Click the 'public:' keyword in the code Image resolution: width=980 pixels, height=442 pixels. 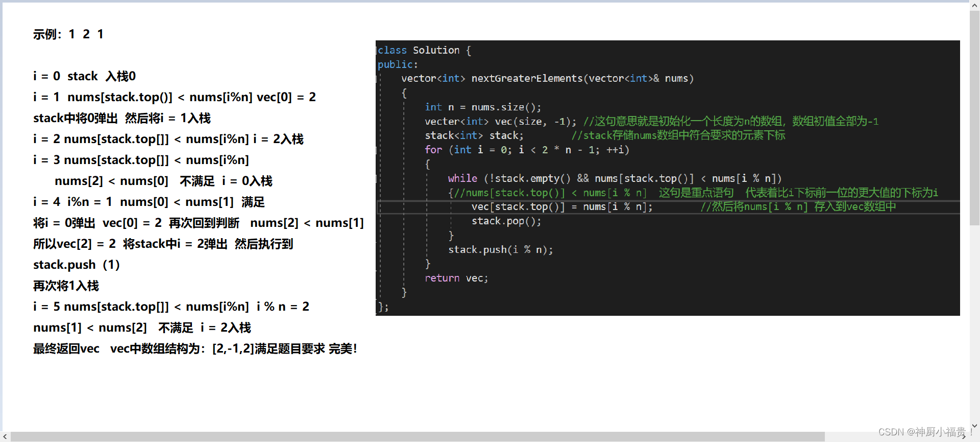click(398, 64)
